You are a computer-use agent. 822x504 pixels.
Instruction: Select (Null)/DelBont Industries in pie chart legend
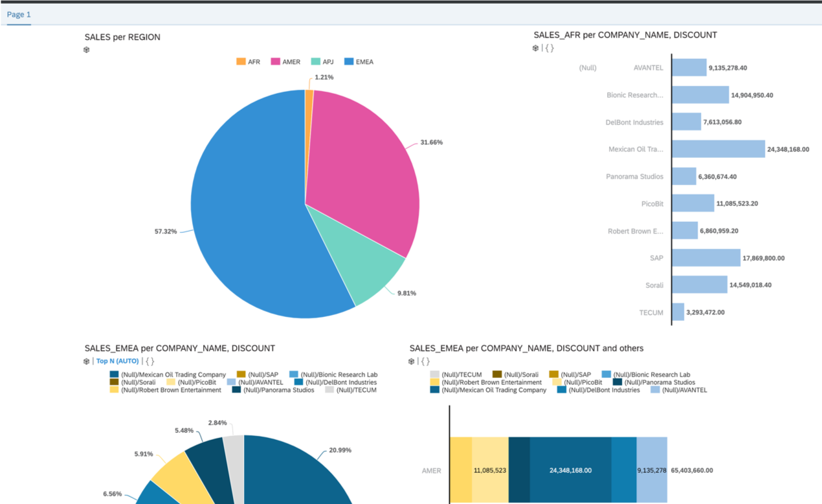point(335,382)
